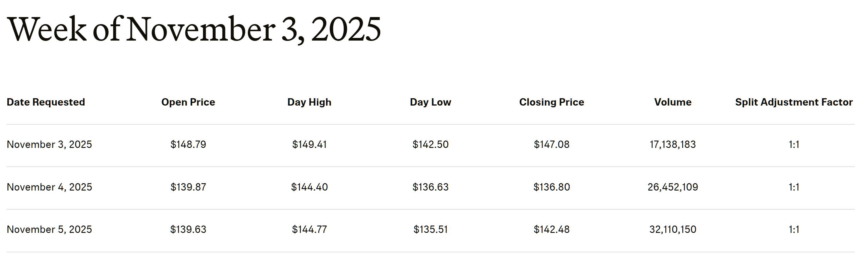
Task: Click the Closing Price column header
Action: pos(552,102)
